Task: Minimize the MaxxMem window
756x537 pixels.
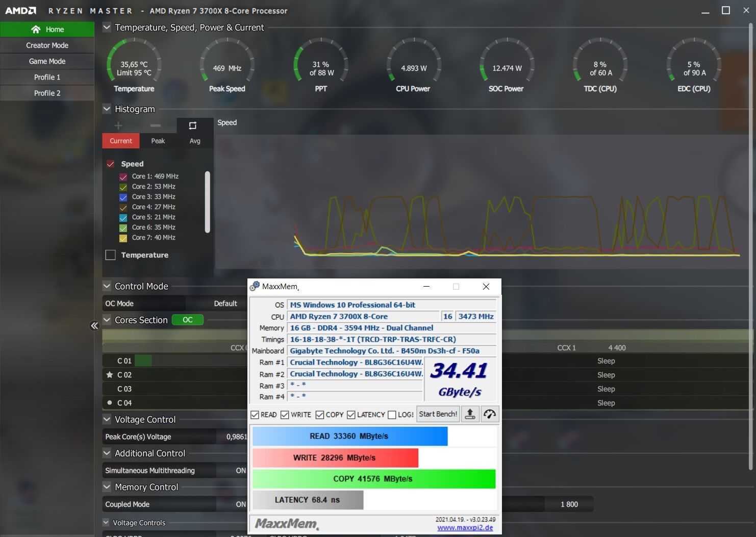Action: [x=426, y=287]
